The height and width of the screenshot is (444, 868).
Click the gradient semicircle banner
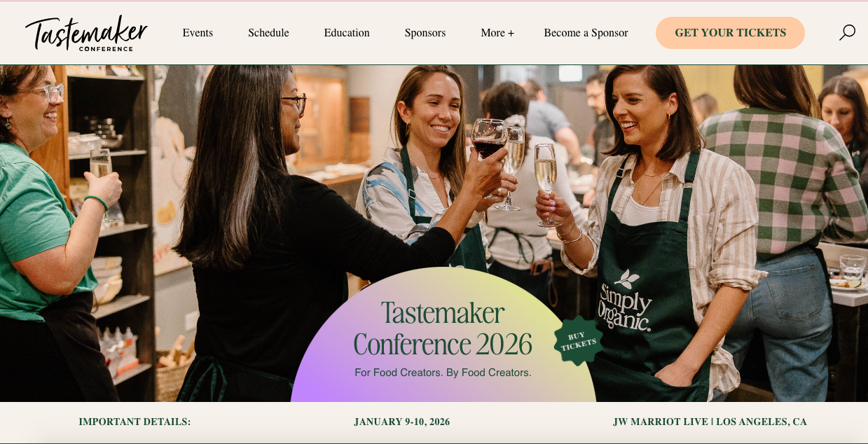click(443, 335)
